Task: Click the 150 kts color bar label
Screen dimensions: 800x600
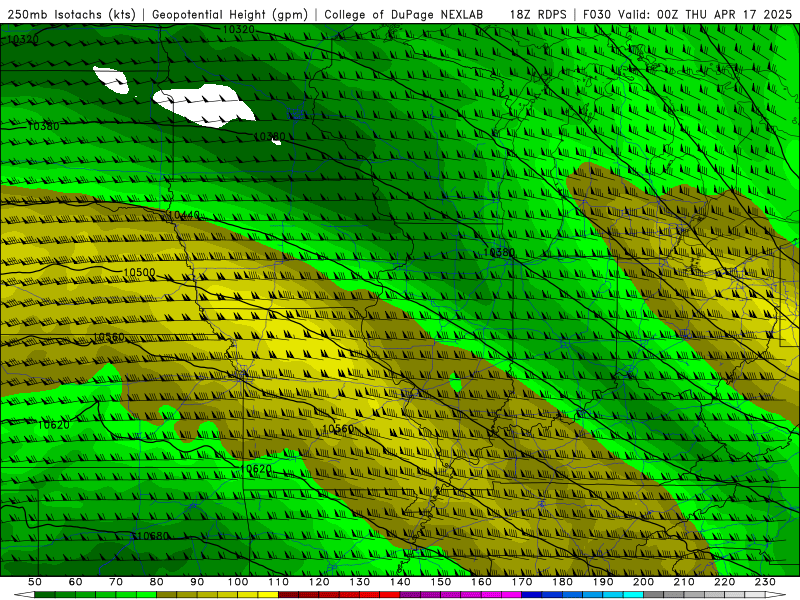Action: coord(441,582)
